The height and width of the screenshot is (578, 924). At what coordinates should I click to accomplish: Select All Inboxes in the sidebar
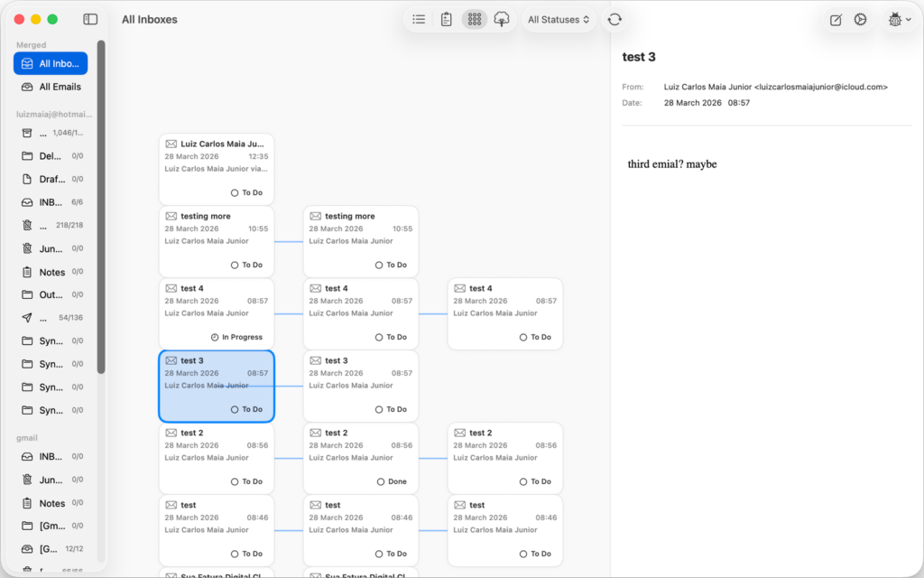tap(51, 64)
